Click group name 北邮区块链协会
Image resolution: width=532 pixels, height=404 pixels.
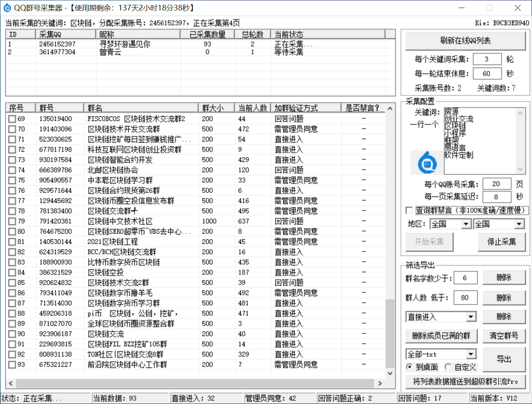(113, 170)
